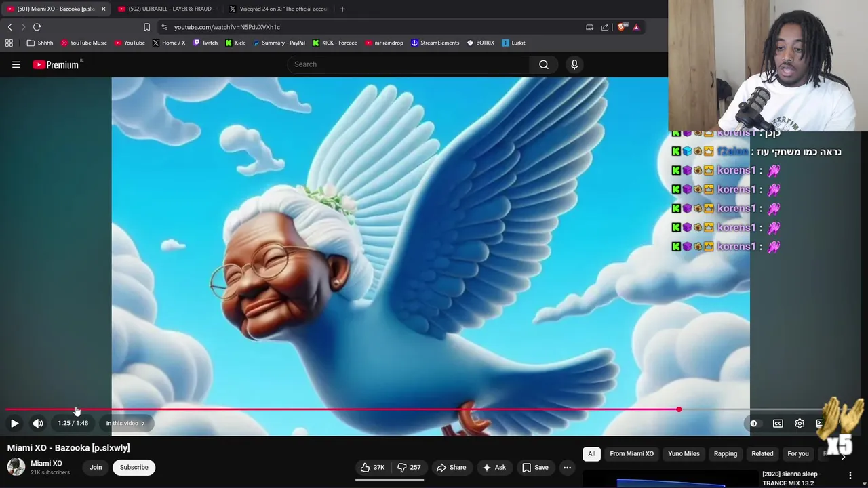
Task: Open more actions three-dot menu
Action: pyautogui.click(x=567, y=467)
